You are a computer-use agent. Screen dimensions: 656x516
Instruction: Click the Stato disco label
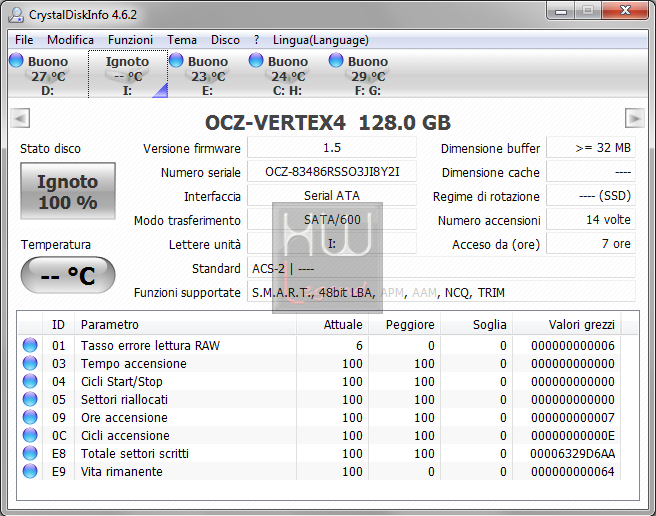(50, 149)
